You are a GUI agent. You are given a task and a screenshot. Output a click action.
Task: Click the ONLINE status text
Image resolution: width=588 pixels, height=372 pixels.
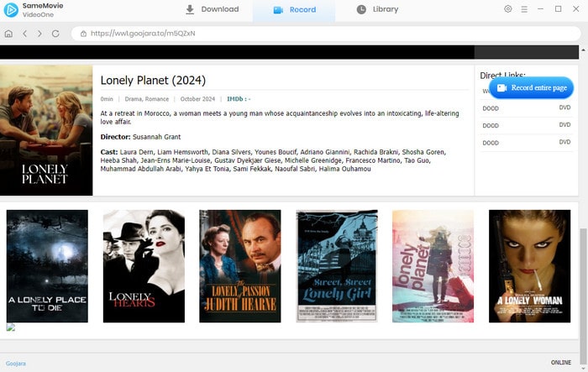tap(561, 362)
